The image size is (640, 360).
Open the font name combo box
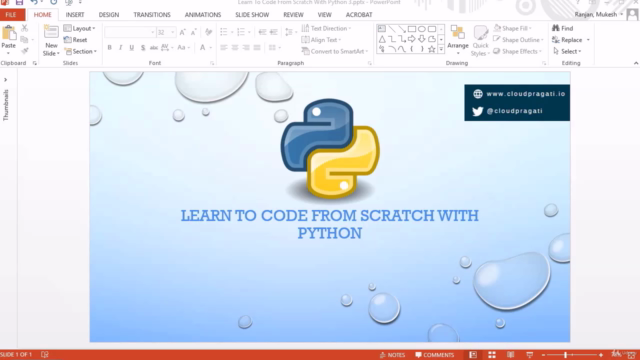(130, 32)
